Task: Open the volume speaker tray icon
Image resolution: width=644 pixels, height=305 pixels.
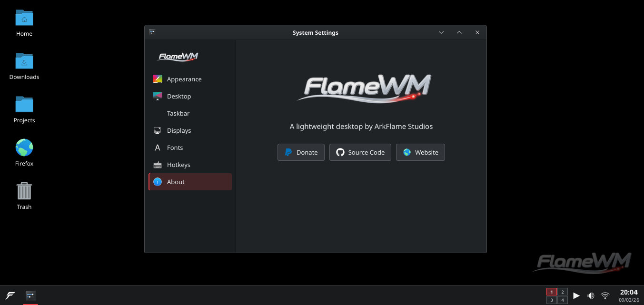Action: click(591, 295)
